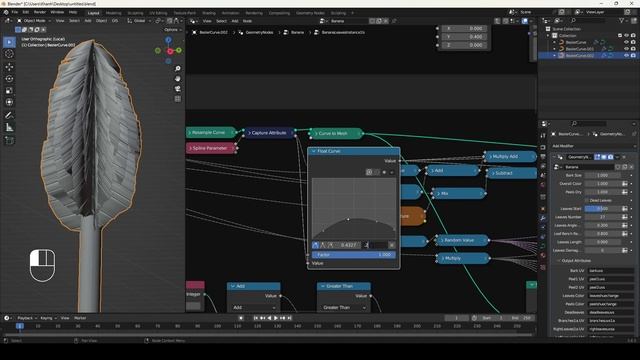
Task: Select the Move tool in viewport toolbar
Action: point(9,67)
